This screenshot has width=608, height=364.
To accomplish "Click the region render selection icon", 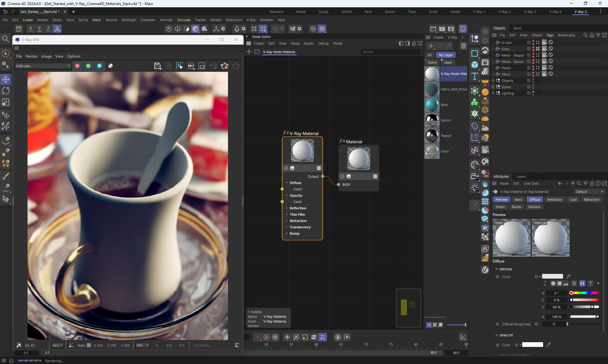I will [x=179, y=66].
